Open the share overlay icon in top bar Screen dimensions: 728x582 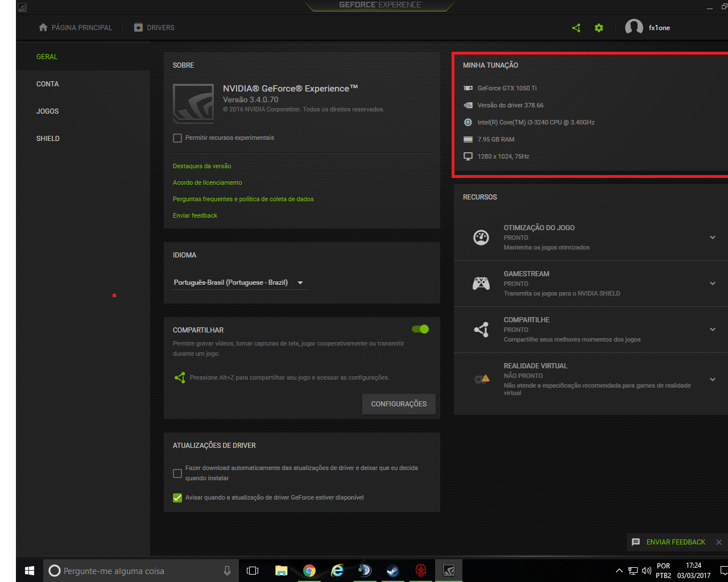[576, 28]
